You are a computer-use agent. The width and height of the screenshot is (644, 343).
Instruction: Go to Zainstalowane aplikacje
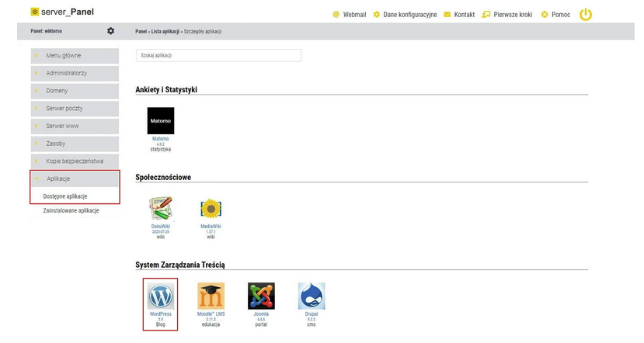tap(71, 211)
